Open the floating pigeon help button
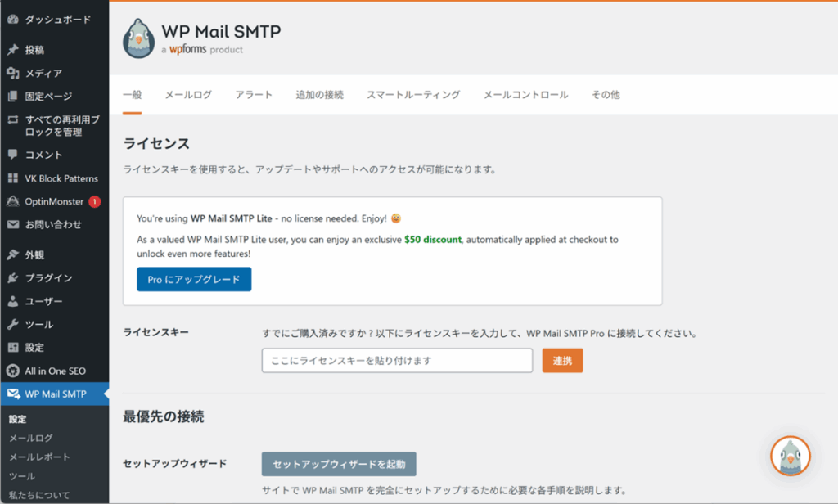 (791, 456)
